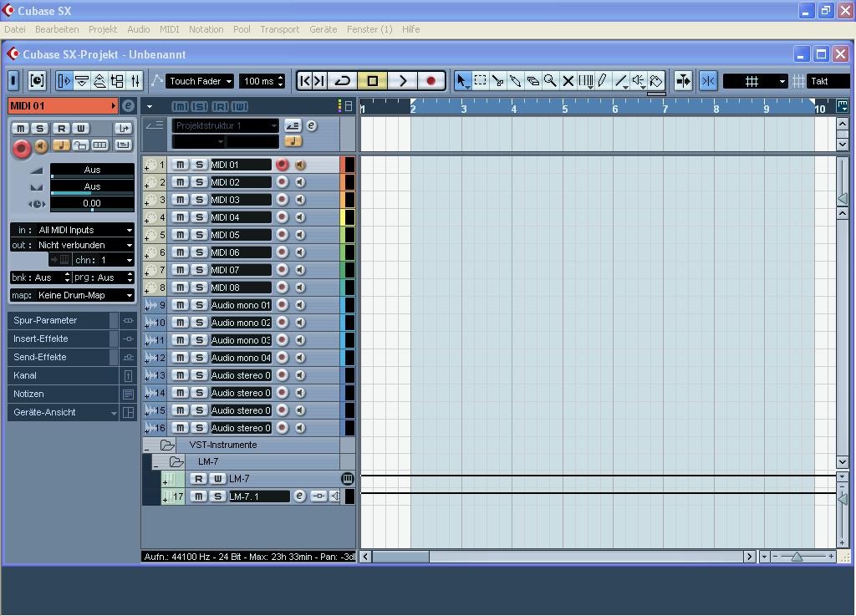Open the grid type dropdown on toolbar
This screenshot has height=616, width=856.
tap(757, 81)
